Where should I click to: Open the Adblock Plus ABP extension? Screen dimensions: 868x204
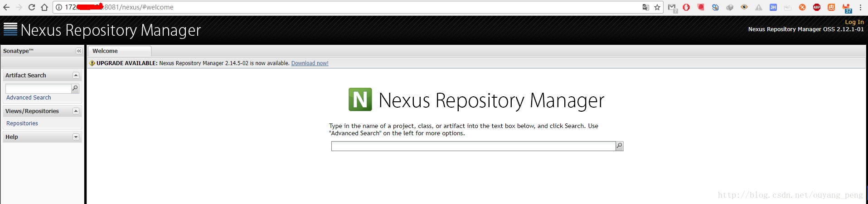817,7
